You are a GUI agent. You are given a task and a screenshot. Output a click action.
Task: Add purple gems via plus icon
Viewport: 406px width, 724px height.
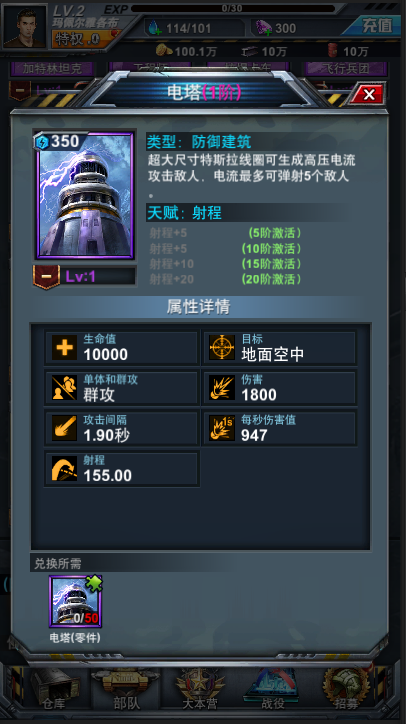(264, 28)
